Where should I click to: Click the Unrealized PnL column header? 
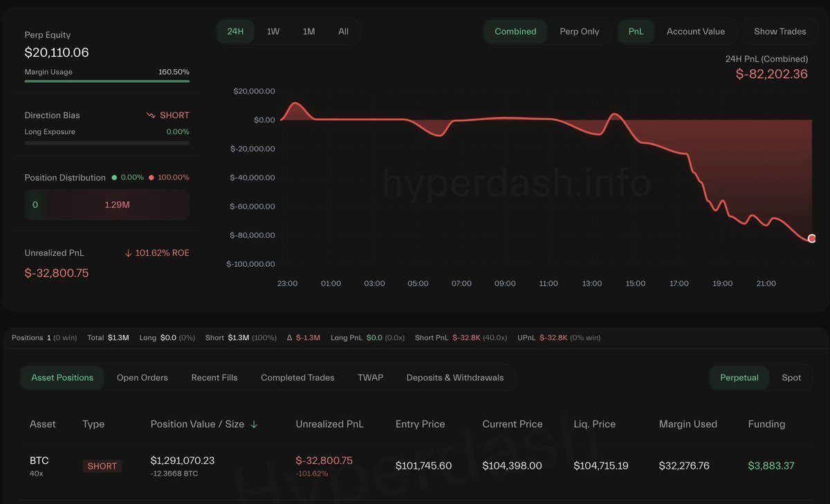[329, 424]
